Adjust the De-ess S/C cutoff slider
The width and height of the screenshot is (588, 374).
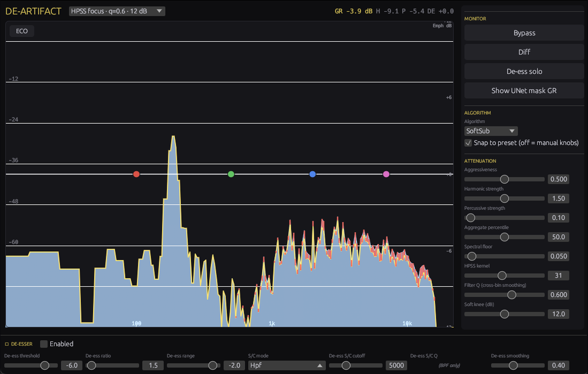(x=355, y=365)
